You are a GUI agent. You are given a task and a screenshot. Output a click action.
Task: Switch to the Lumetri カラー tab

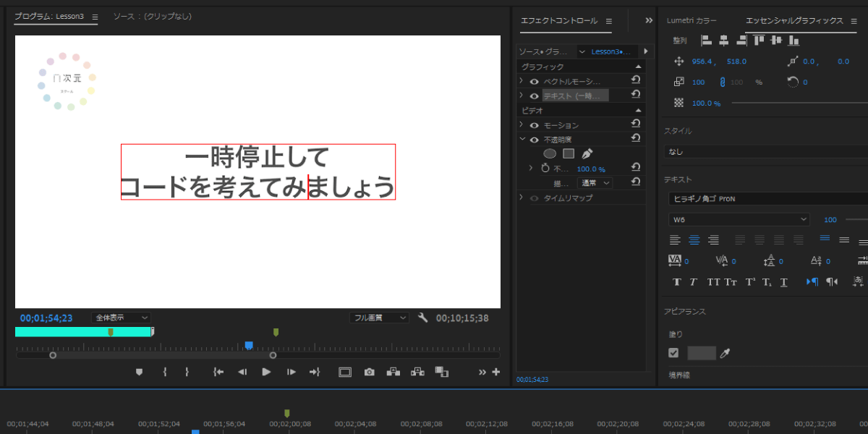pyautogui.click(x=692, y=21)
